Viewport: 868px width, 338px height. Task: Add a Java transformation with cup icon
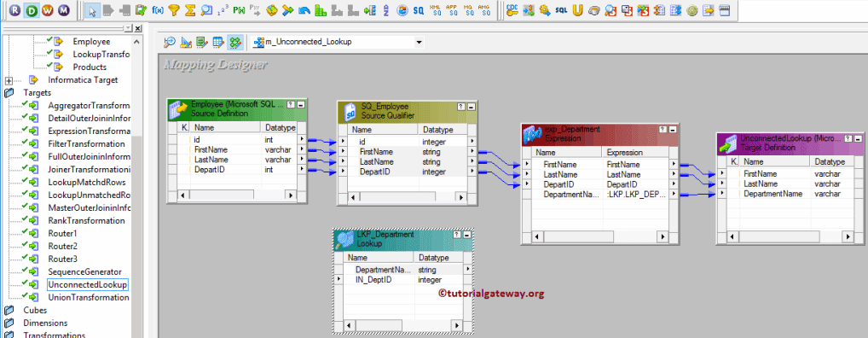[x=594, y=10]
